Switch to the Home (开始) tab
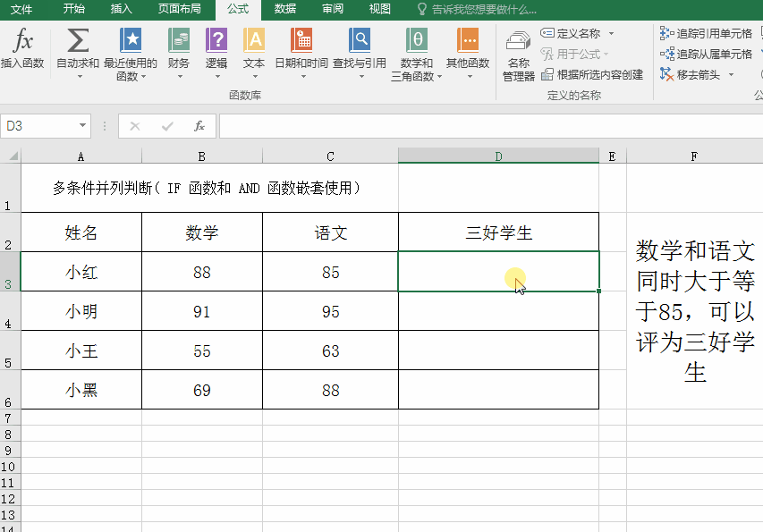Screen dimensions: 763x532 74,9
